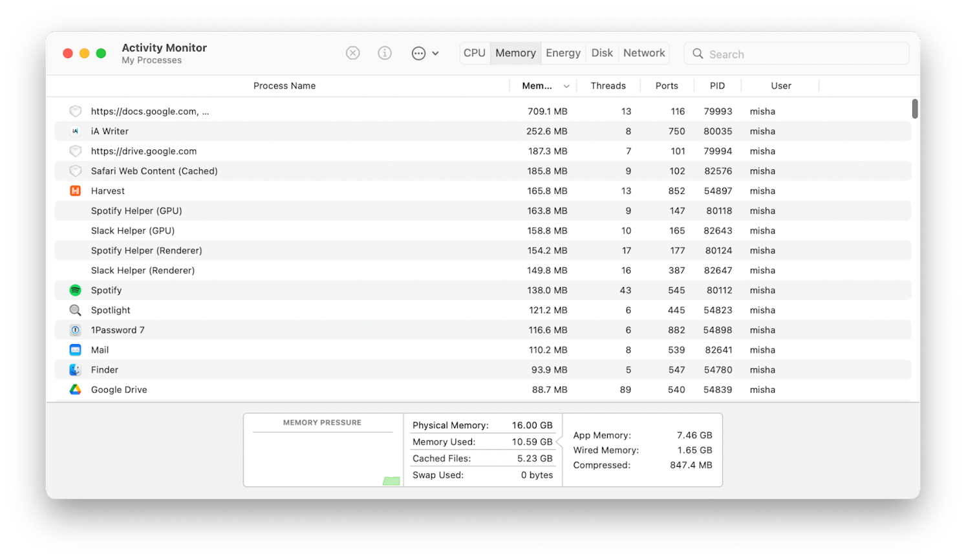Select the Finder icon in the list
Image resolution: width=966 pixels, height=560 pixels.
75,369
